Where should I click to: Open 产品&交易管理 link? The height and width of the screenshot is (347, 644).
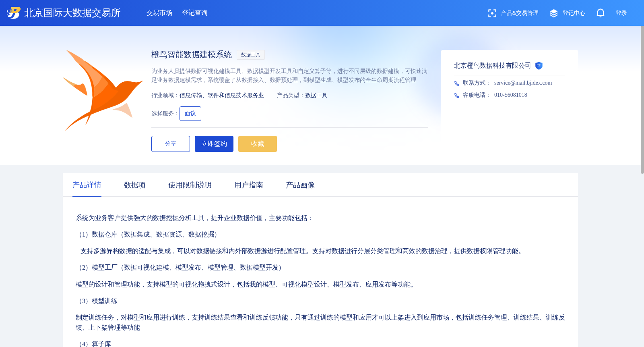point(520,13)
